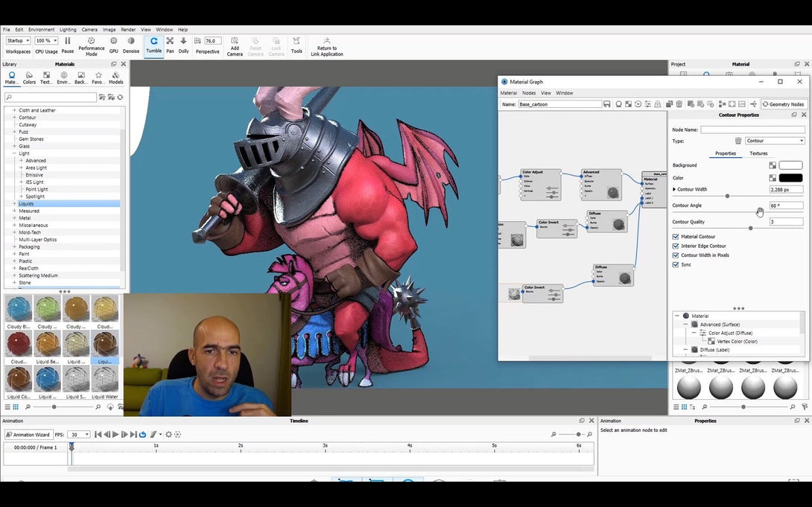Click the Node Name input field
Viewport: 812px width, 507px height.
(752, 130)
